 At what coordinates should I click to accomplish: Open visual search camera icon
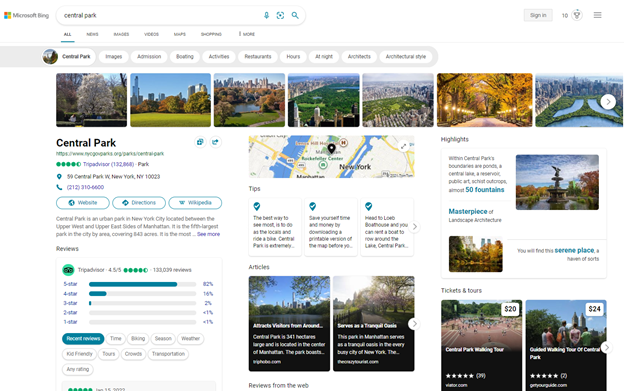(x=280, y=15)
